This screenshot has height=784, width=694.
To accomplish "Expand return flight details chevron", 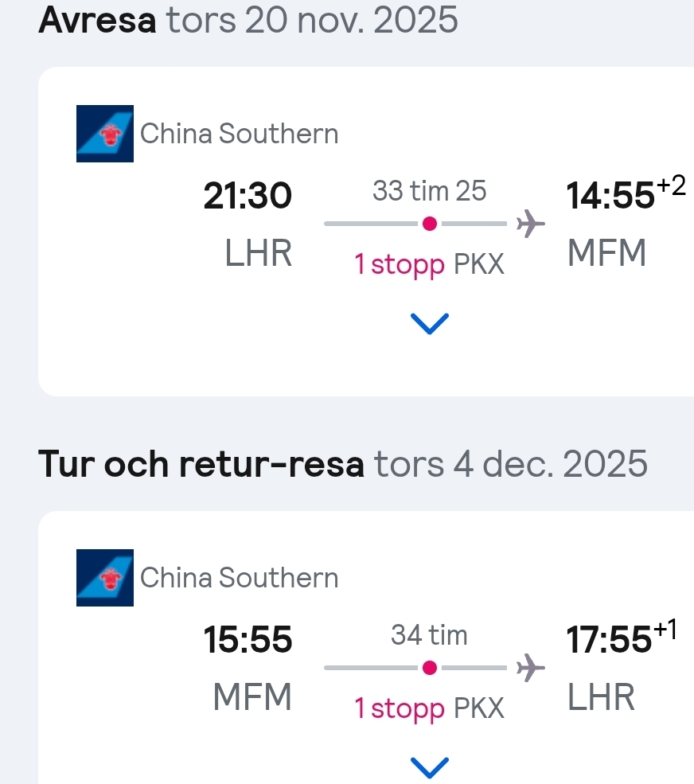I will coord(430,767).
